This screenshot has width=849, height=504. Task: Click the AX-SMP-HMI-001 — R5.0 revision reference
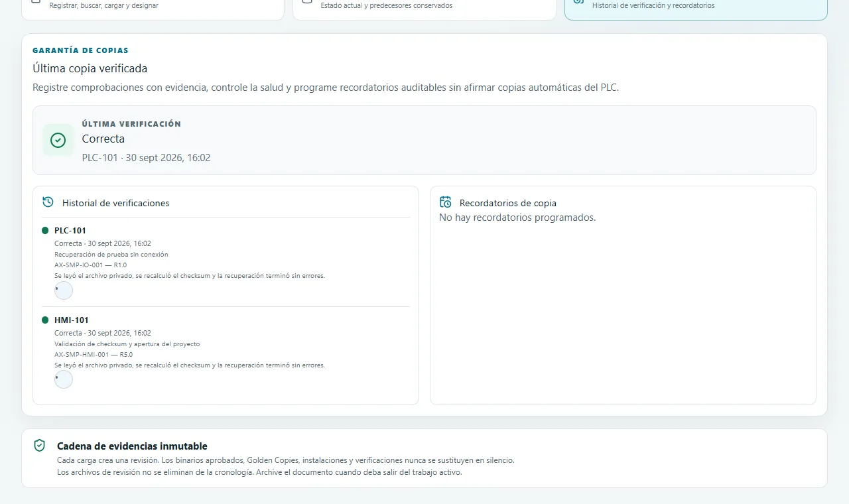coord(94,355)
